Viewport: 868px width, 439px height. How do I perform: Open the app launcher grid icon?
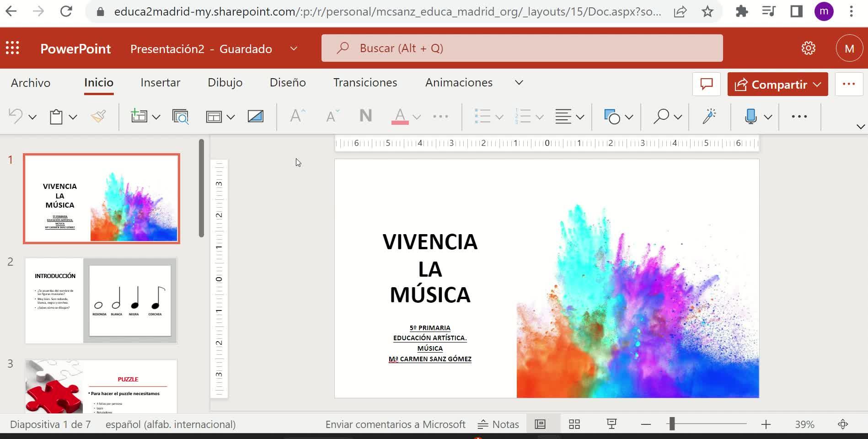pyautogui.click(x=12, y=48)
